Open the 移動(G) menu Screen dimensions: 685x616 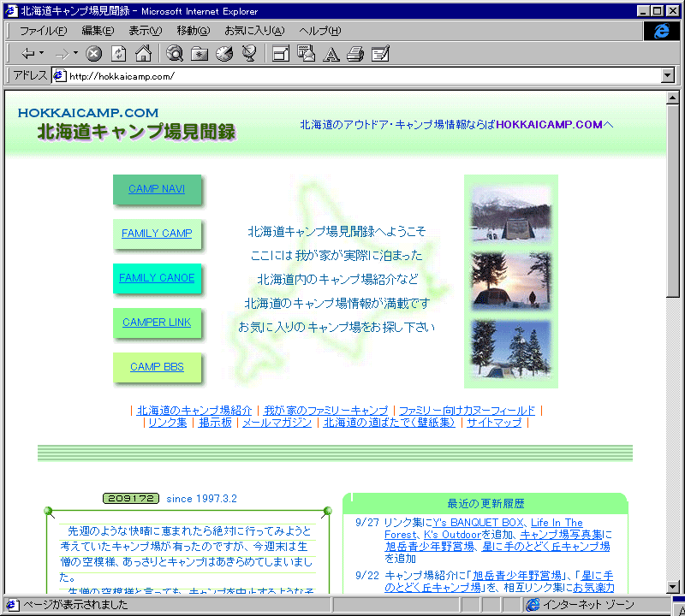[194, 31]
